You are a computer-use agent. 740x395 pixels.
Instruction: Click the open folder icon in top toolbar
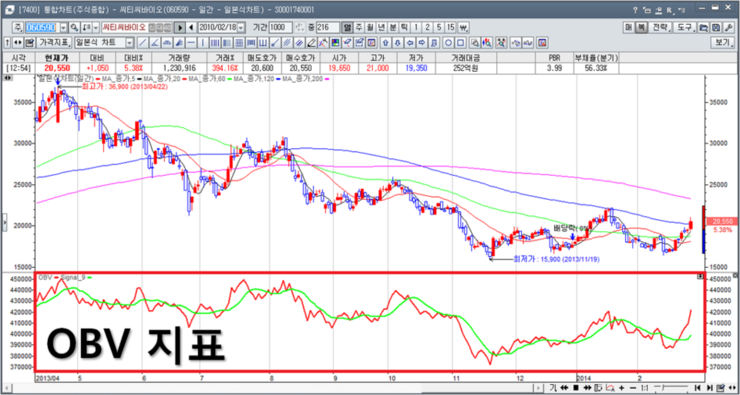tap(703, 27)
